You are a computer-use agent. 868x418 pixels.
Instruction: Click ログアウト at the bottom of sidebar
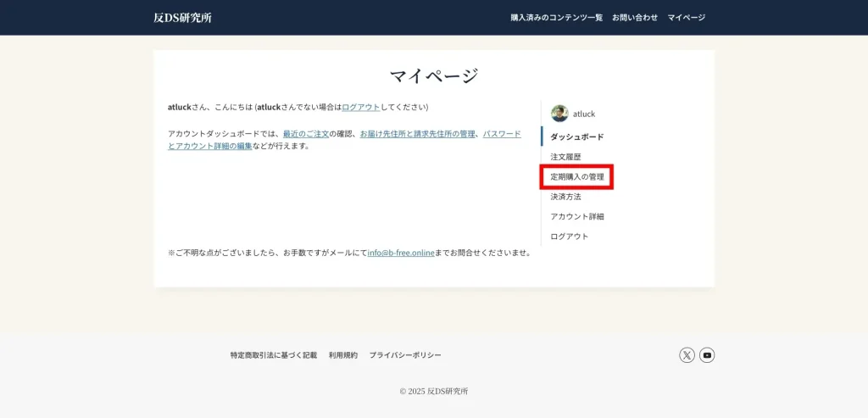coord(569,237)
